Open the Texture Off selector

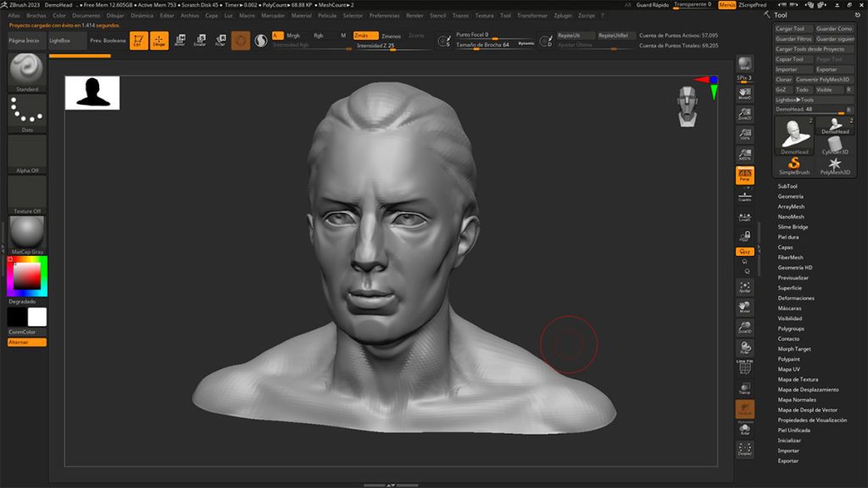pos(27,192)
